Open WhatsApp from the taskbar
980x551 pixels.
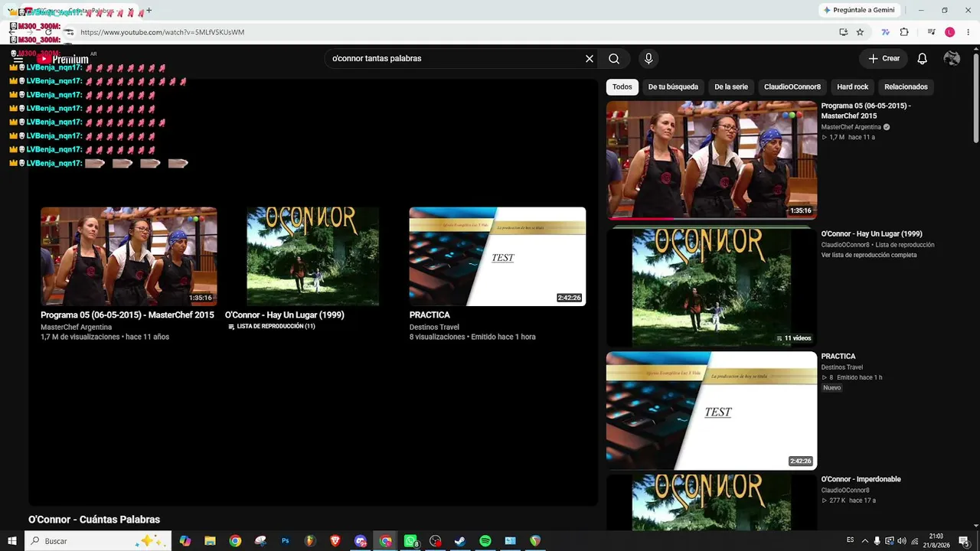coord(411,541)
